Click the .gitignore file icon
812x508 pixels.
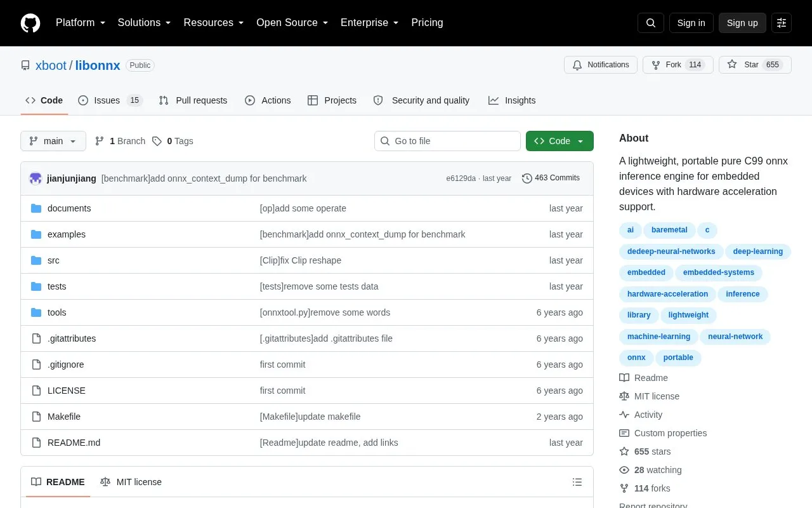pyautogui.click(x=36, y=364)
